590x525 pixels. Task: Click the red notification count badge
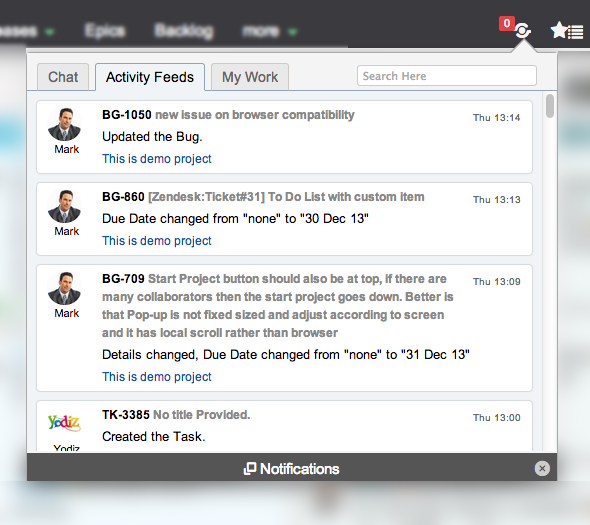[507, 23]
